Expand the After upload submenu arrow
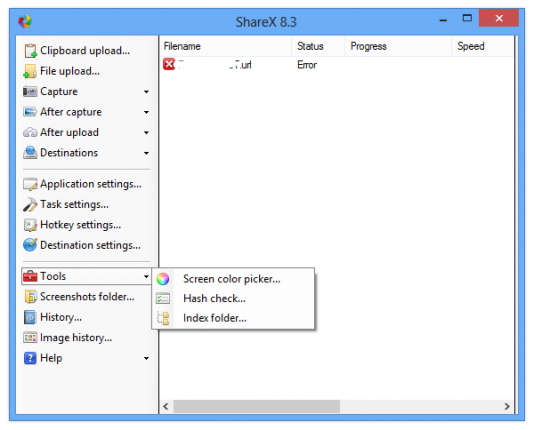Viewport: 550px width, 430px height. coord(146,133)
